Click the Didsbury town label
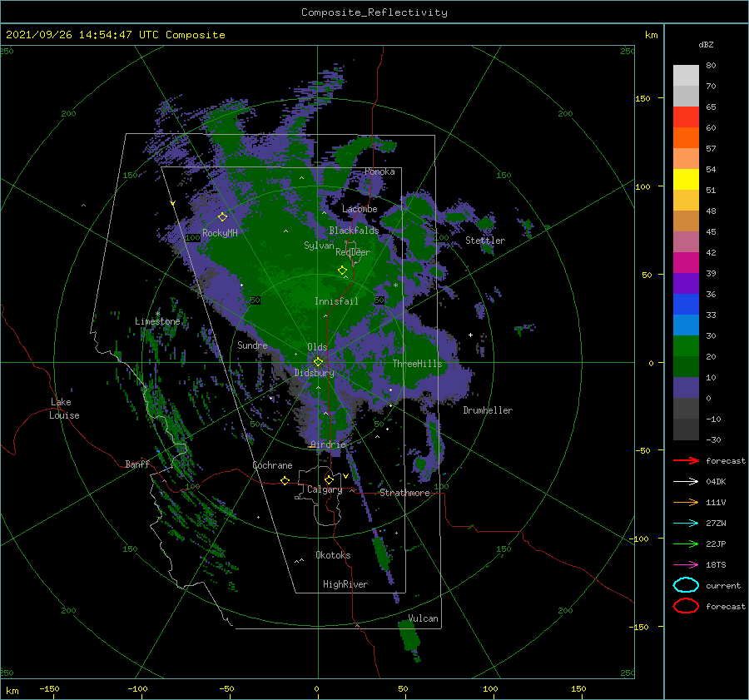Screen dimensions: 749x700 pyautogui.click(x=315, y=373)
